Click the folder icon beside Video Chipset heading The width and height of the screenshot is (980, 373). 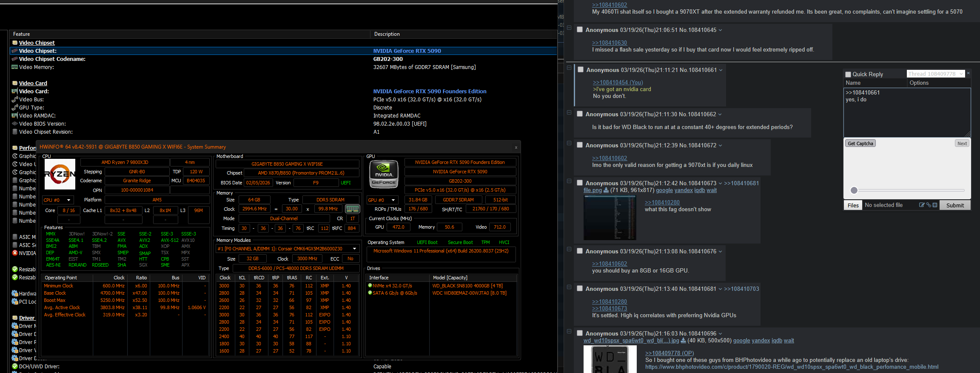pos(15,43)
